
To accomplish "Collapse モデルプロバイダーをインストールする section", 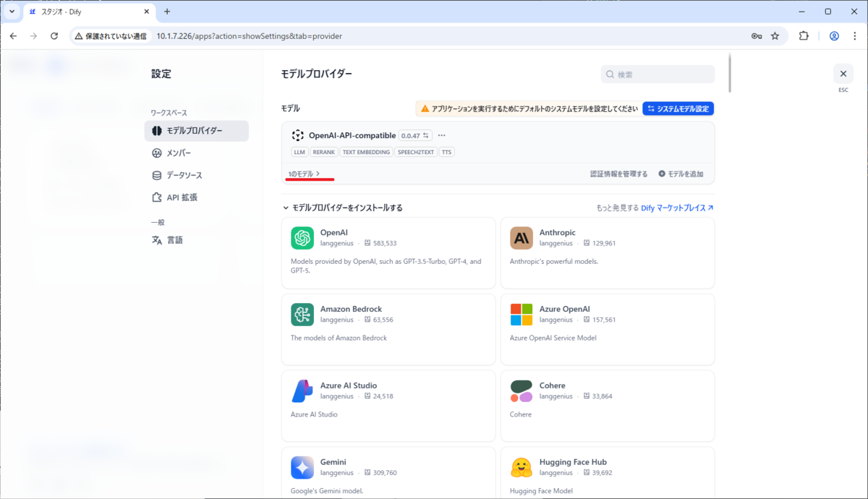I will click(x=342, y=208).
